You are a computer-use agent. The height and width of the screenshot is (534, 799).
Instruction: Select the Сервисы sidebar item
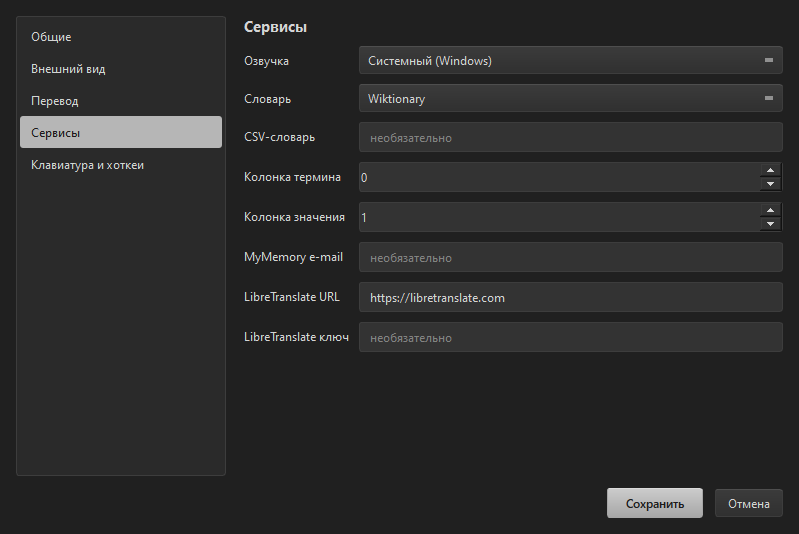tap(121, 132)
